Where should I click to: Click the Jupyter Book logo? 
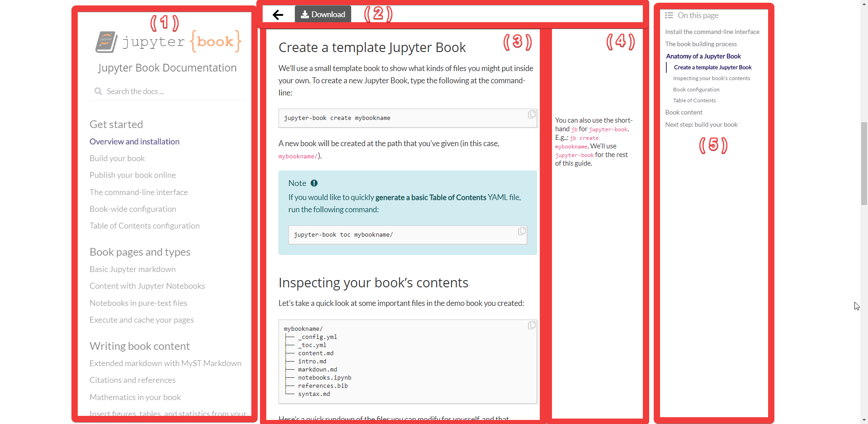pos(168,42)
